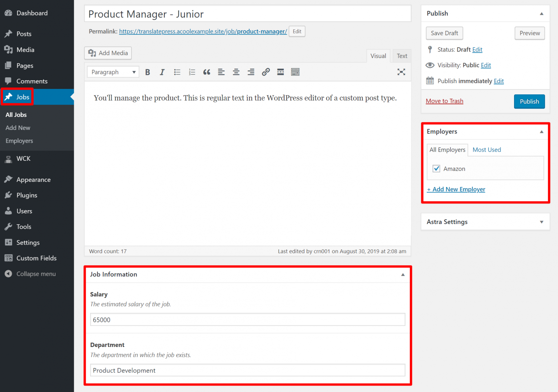Open the Paragraph style dropdown
Viewport: 558px width, 392px height.
[113, 72]
